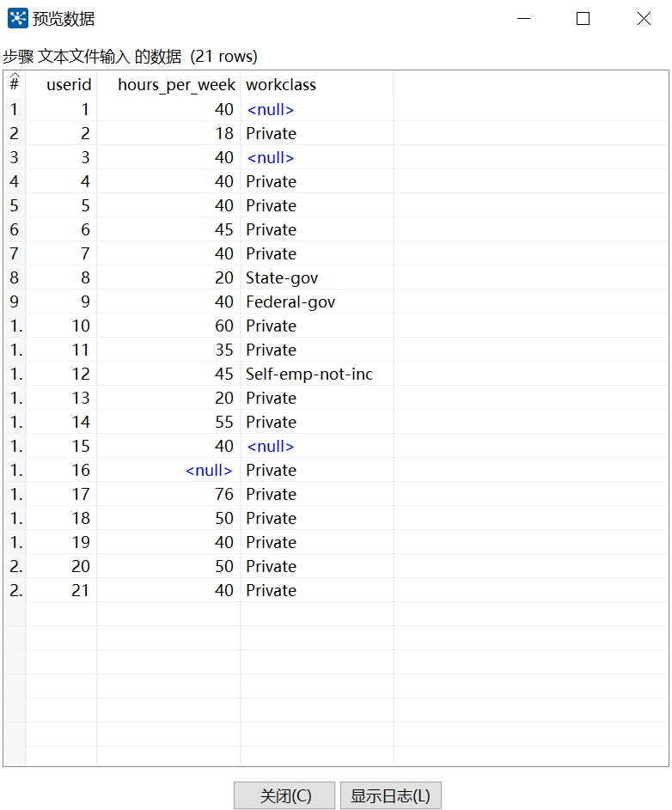Select the hours_per_week value 60
Image resolution: width=672 pixels, height=810 pixels.
[x=169, y=326]
